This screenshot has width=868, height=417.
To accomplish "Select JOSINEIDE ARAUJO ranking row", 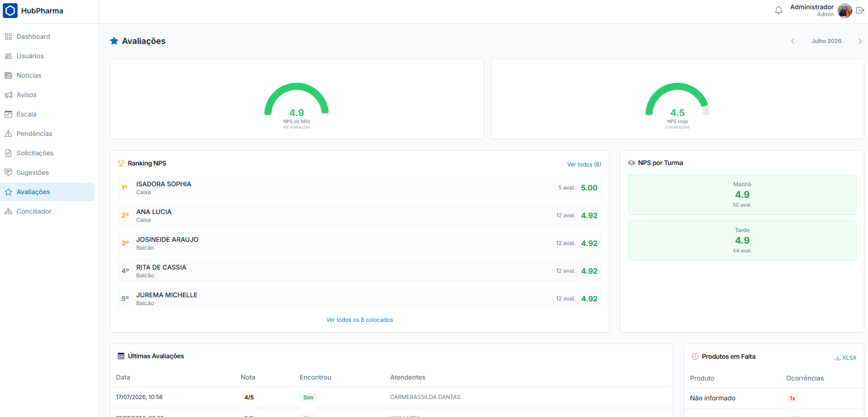I will 359,243.
